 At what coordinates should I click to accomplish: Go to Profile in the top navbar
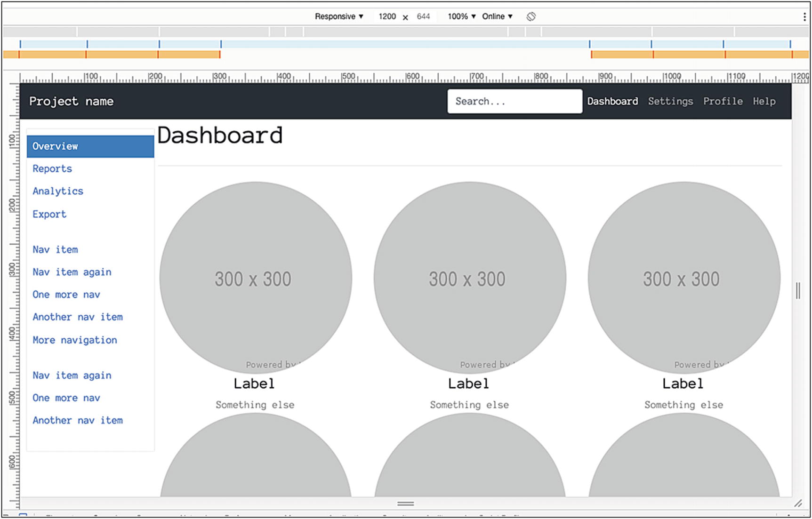[723, 101]
